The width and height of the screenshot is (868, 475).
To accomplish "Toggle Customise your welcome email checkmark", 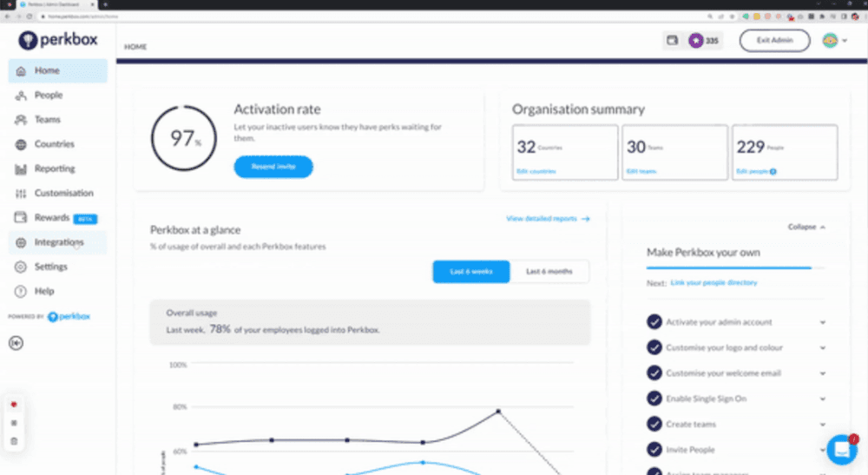I will [654, 373].
